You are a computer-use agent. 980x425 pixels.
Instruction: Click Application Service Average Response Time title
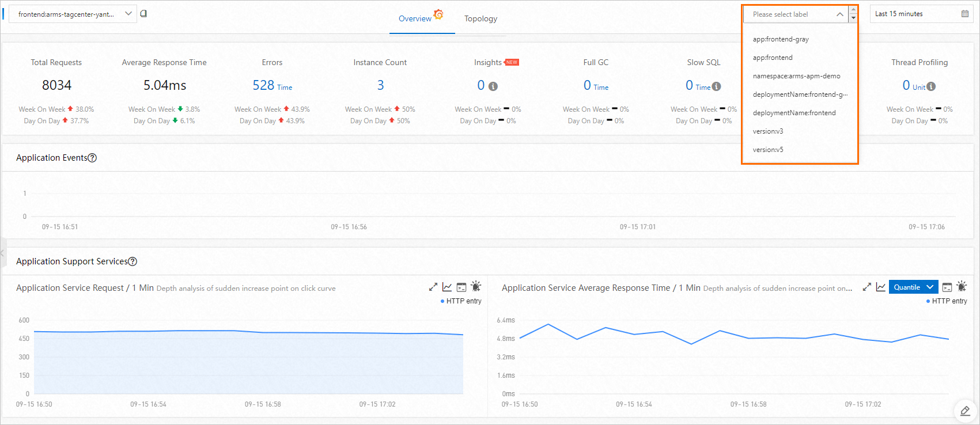(601, 288)
